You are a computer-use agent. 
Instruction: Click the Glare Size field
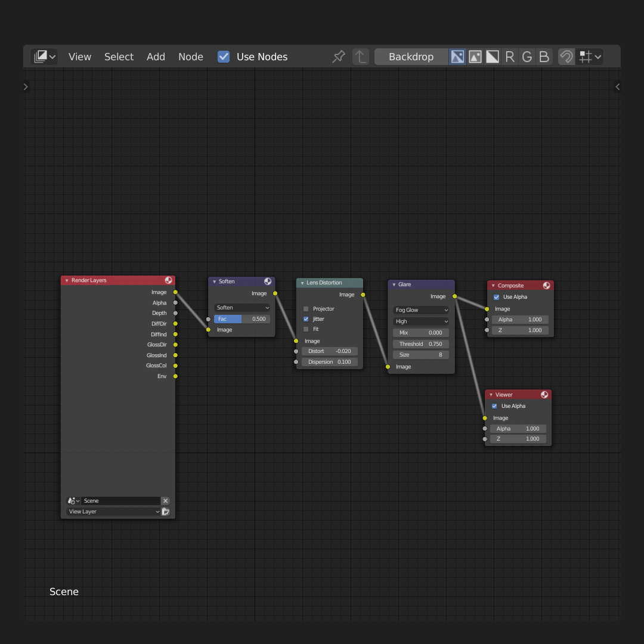(421, 355)
